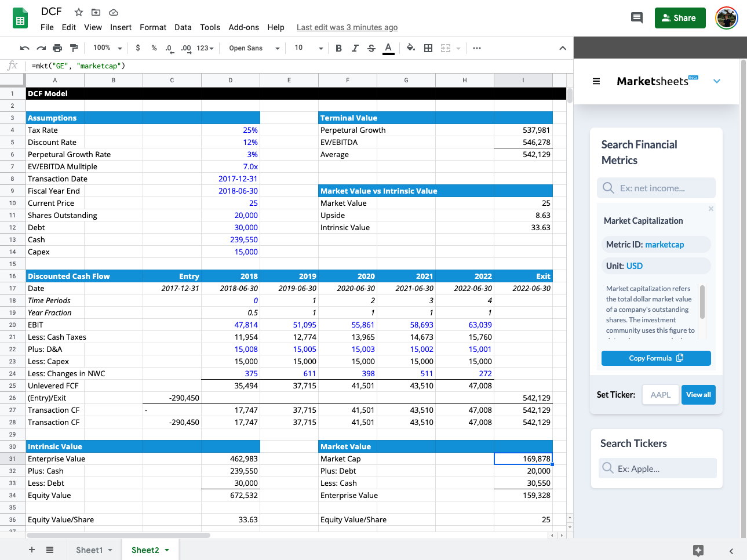
Task: Click the Share button
Action: click(680, 18)
